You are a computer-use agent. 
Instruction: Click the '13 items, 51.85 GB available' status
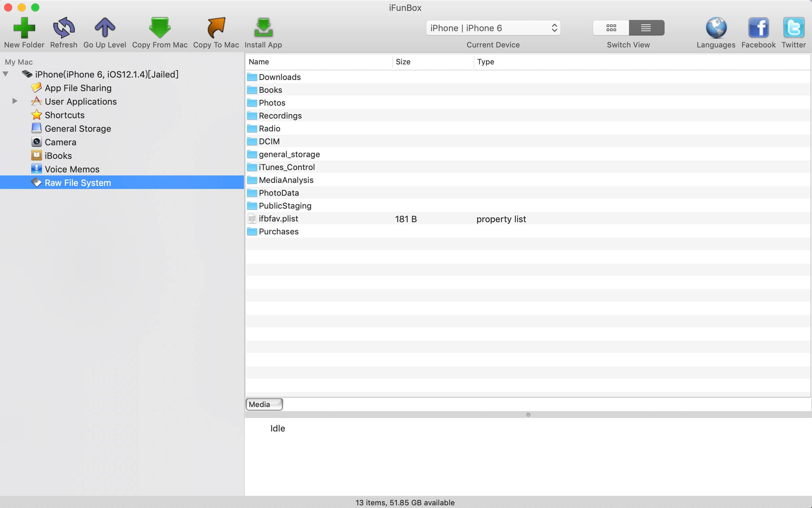point(405,503)
